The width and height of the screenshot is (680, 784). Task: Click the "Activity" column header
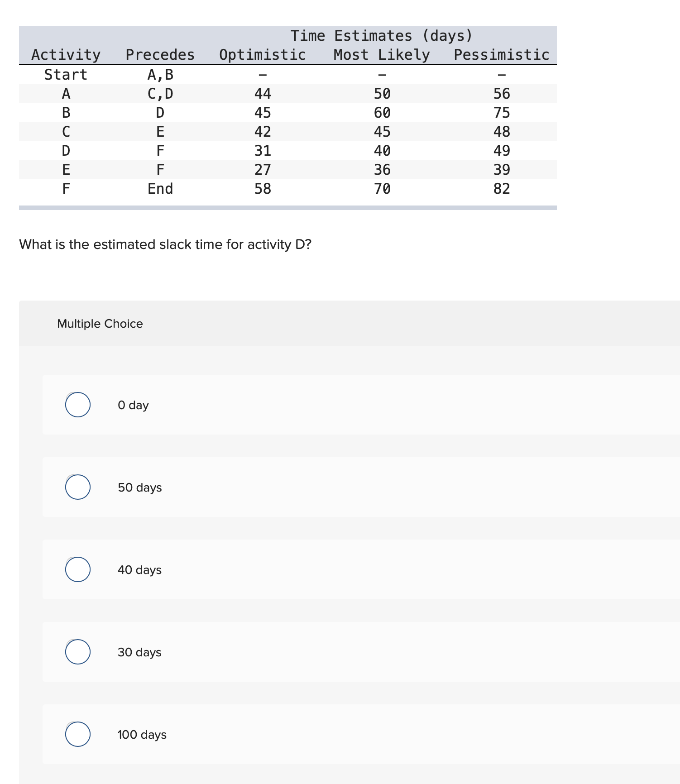66,54
